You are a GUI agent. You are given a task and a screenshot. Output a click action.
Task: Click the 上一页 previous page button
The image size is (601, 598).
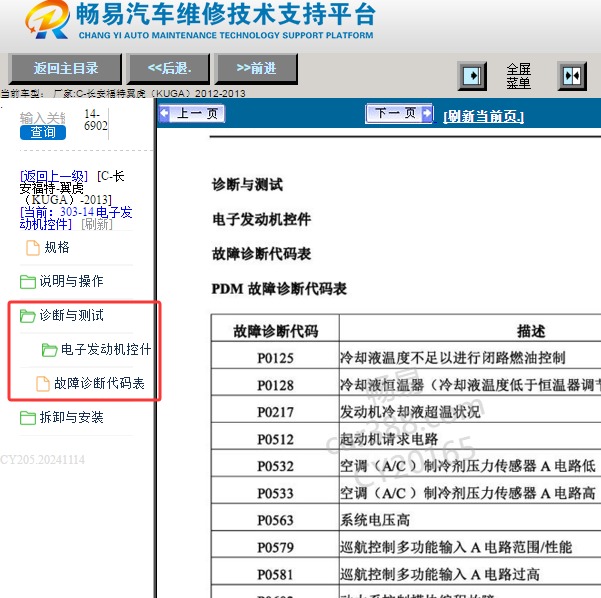[192, 113]
